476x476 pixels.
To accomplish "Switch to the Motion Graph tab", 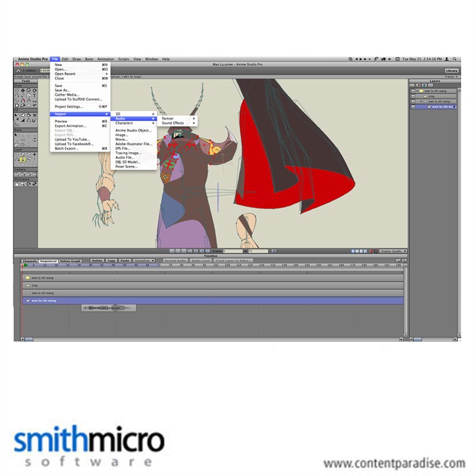I will click(x=70, y=261).
